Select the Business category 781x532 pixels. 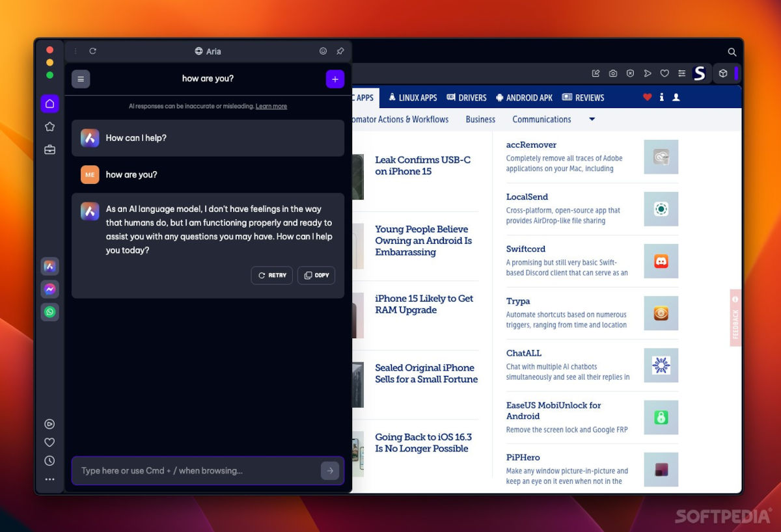pos(480,119)
